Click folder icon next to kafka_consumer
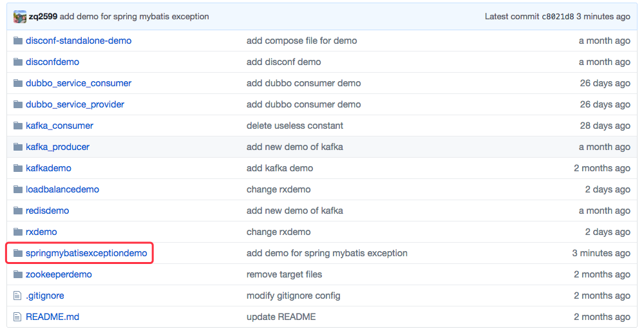Viewport: 644px width, 329px height. pos(18,126)
